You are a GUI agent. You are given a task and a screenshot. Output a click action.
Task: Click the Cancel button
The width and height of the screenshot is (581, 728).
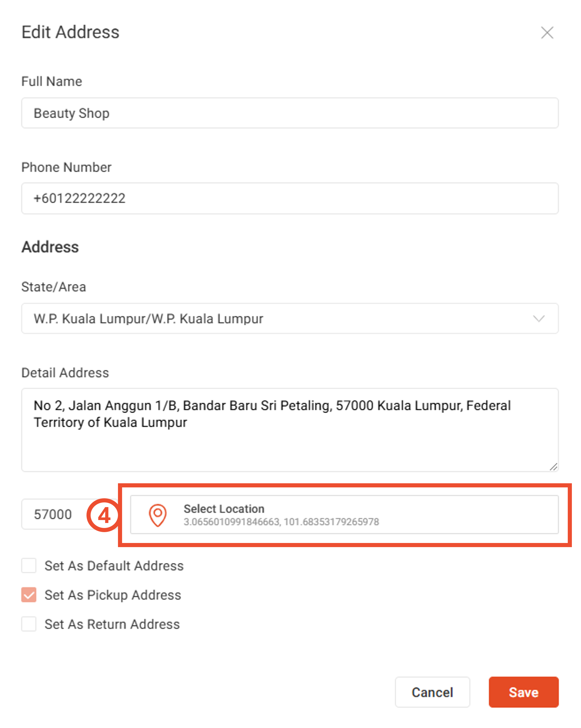[x=432, y=692]
